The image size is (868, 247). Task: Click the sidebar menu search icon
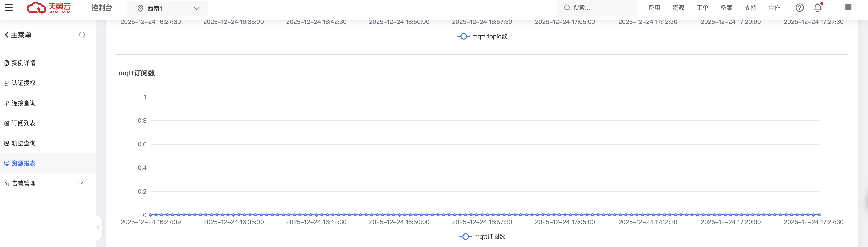82,35
